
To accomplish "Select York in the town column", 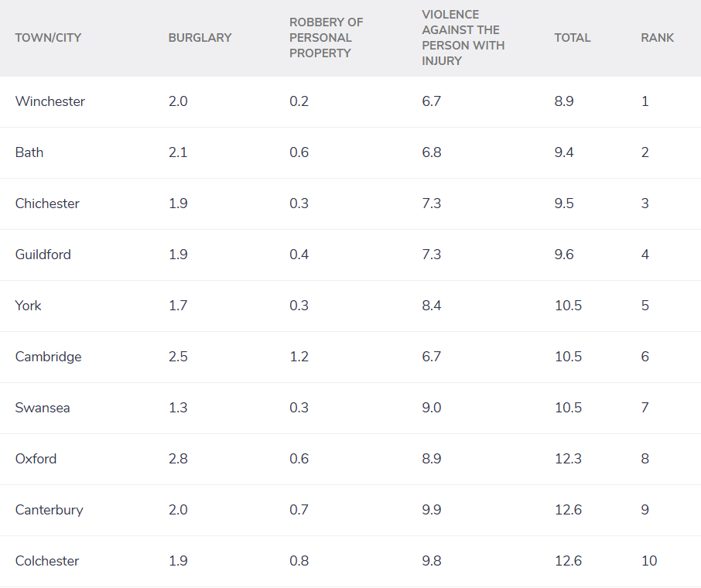I will coord(28,306).
